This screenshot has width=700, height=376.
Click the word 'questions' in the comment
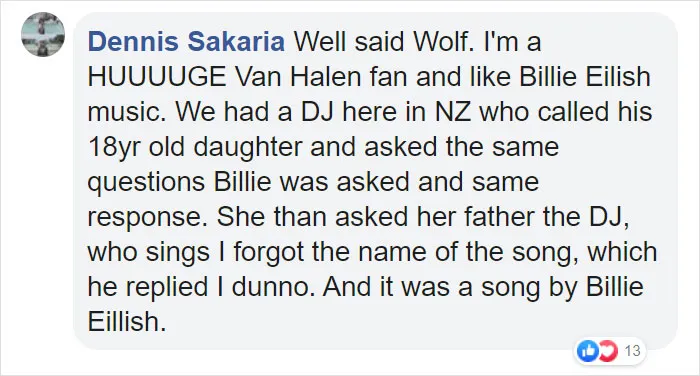146,183
